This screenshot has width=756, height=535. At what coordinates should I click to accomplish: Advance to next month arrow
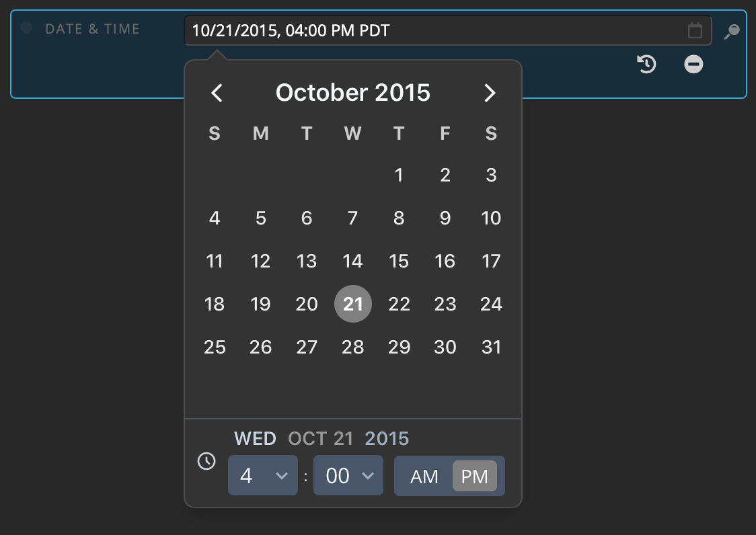[x=490, y=93]
